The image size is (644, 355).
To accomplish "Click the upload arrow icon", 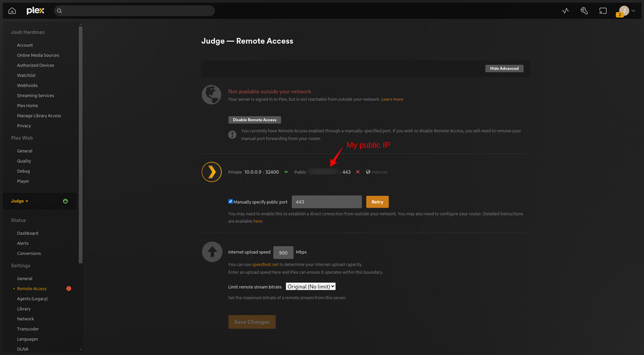I will [212, 252].
